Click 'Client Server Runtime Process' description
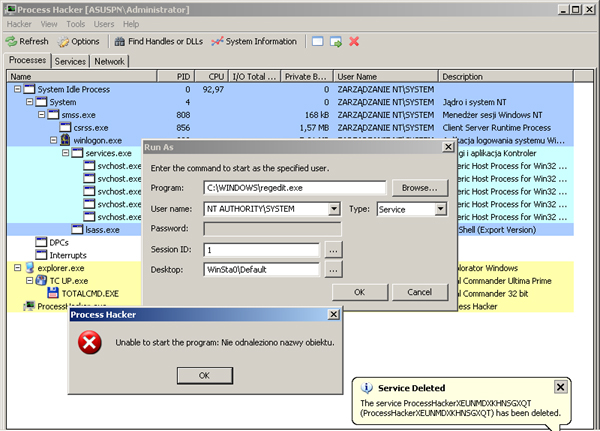Viewport: 600px width, 431px height. (496, 127)
